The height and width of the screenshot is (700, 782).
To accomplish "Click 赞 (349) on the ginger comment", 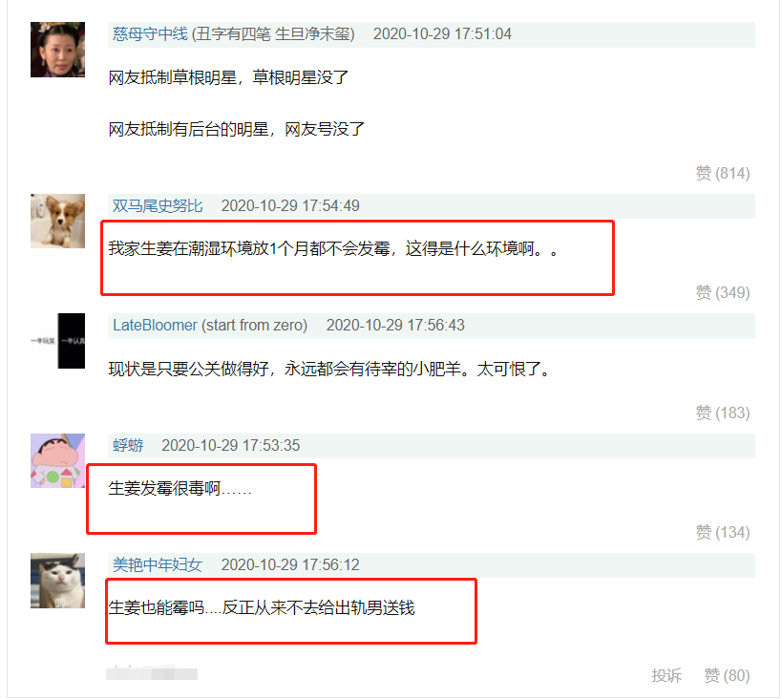I will coord(723,292).
